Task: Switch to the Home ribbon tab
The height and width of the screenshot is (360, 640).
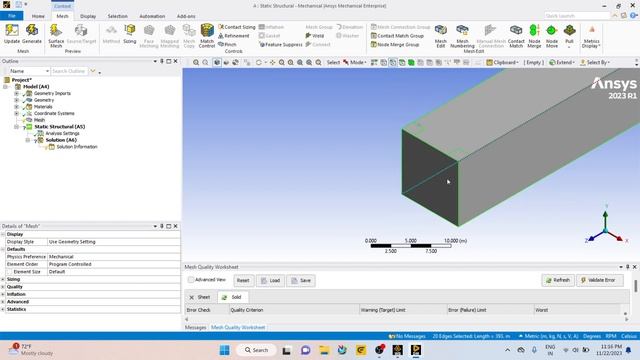Action: (x=38, y=16)
